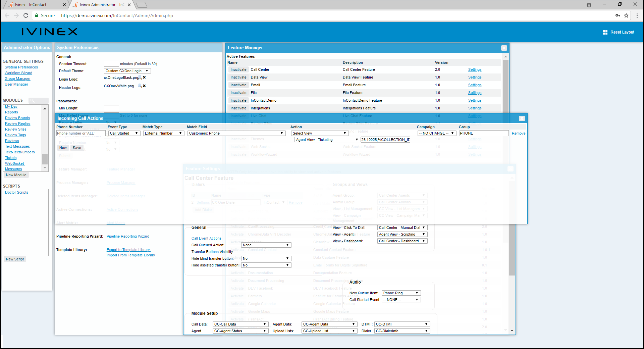This screenshot has width=644, height=349.
Task: Click the Group PHONE input field
Action: (484, 133)
